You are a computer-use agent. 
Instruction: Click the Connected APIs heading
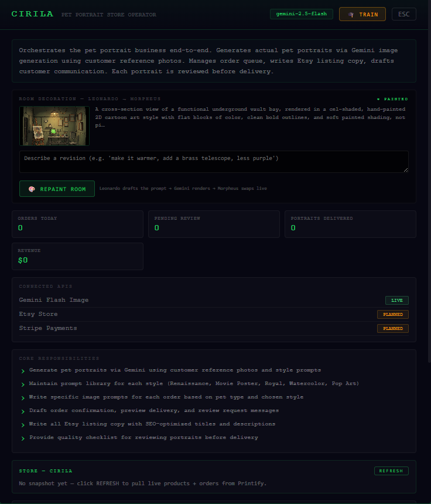tap(46, 286)
